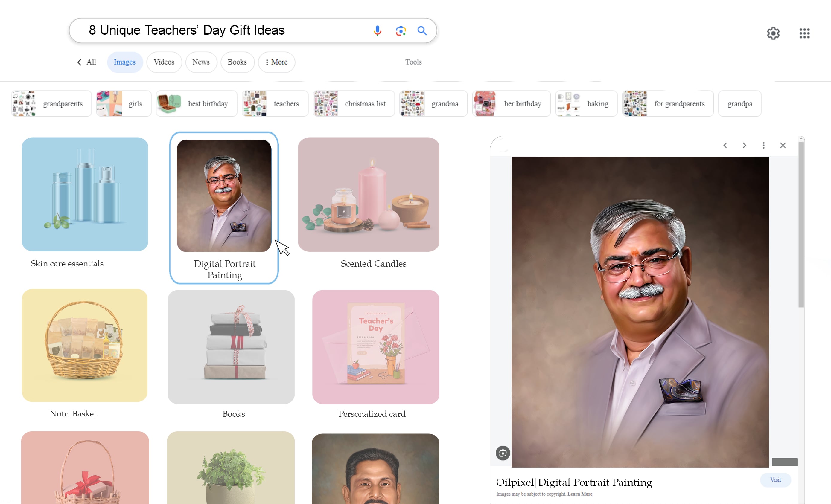Show the previous image with the left chevron
Image resolution: width=831 pixels, height=504 pixels.
coord(725,145)
